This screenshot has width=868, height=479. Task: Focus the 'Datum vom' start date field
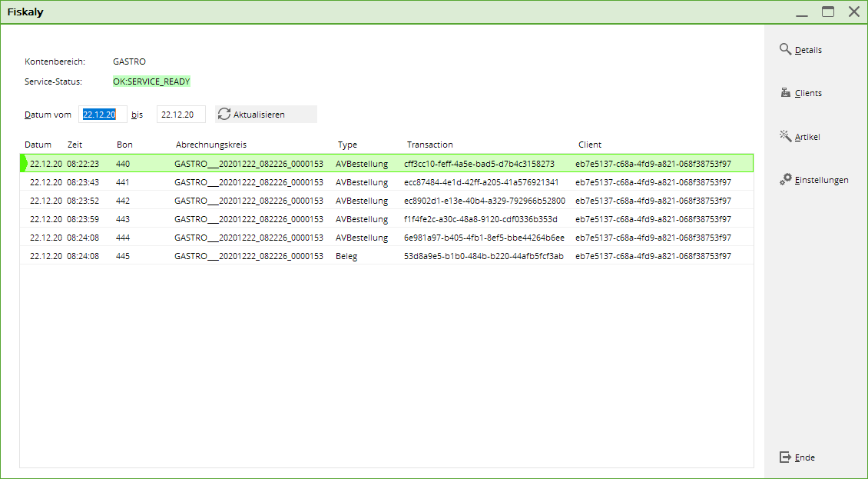click(x=102, y=115)
